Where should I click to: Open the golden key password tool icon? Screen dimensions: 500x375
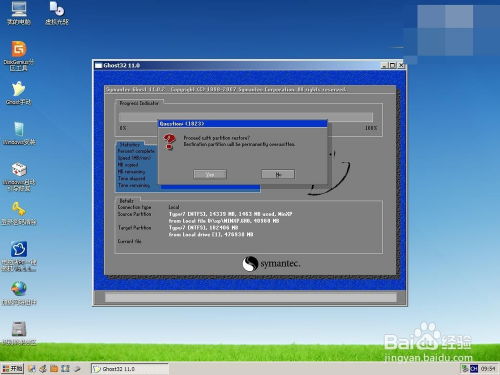[x=19, y=214]
